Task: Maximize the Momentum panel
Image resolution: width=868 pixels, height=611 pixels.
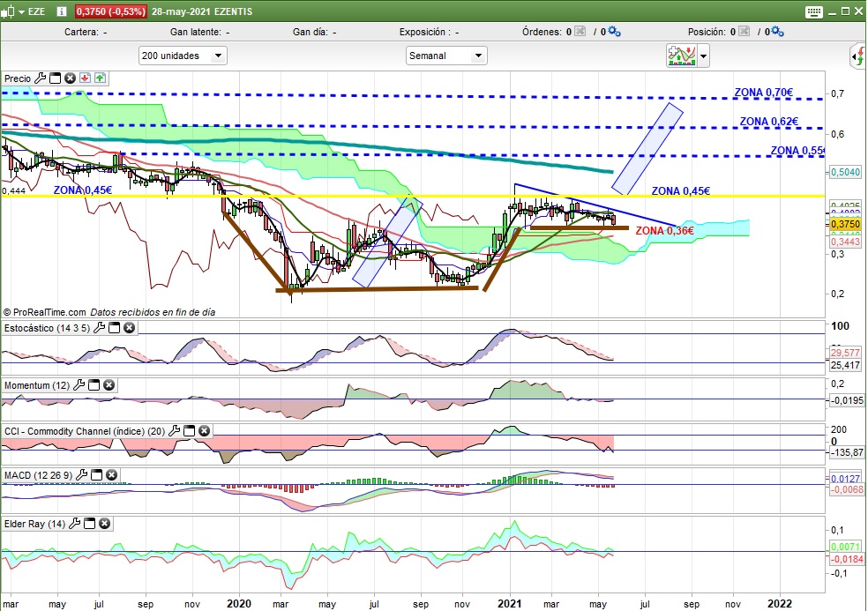Action: click(94, 385)
